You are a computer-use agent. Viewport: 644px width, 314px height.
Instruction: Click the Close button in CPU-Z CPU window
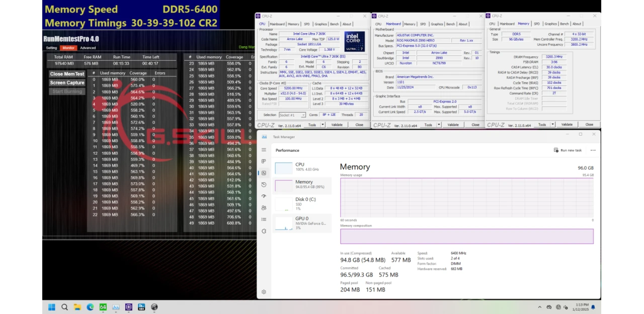click(359, 125)
